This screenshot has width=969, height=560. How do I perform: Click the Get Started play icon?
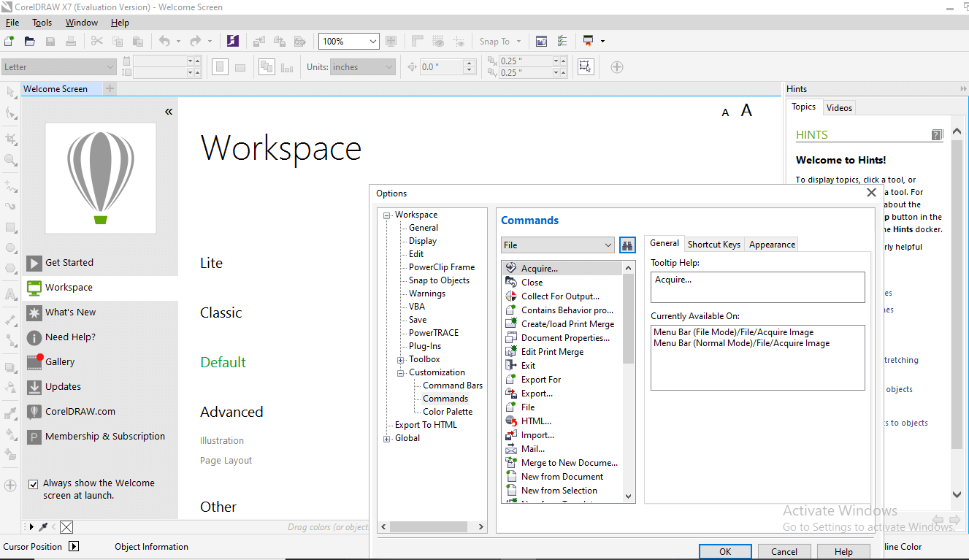34,263
